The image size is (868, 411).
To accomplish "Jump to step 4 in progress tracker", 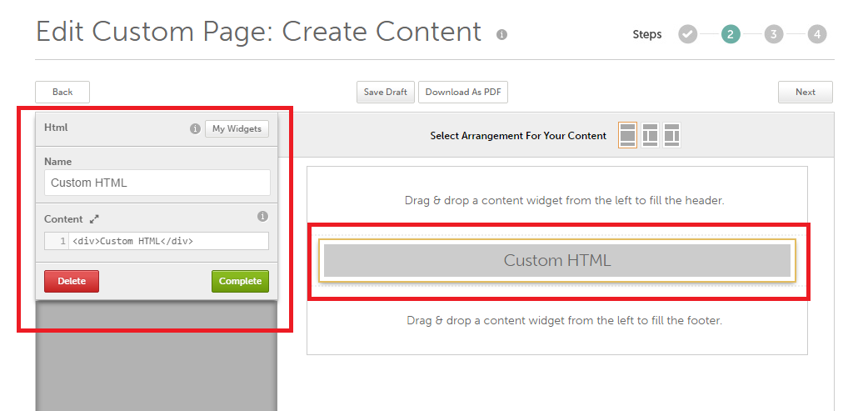I will click(x=817, y=34).
